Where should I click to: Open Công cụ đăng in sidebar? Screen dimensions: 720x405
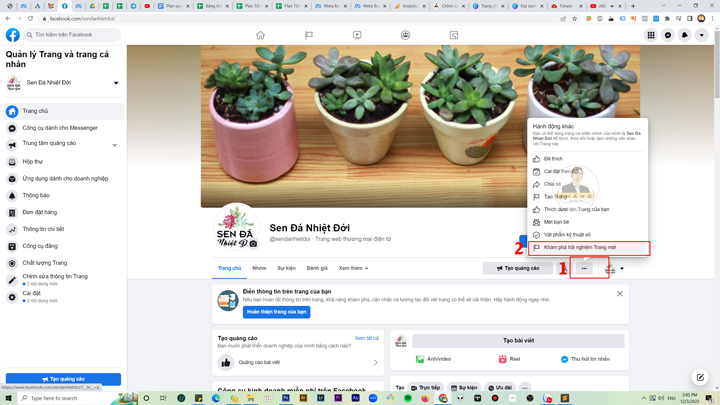63,246
